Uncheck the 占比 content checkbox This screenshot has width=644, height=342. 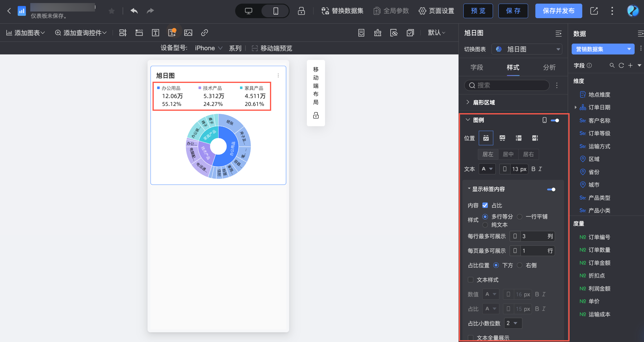click(x=485, y=205)
